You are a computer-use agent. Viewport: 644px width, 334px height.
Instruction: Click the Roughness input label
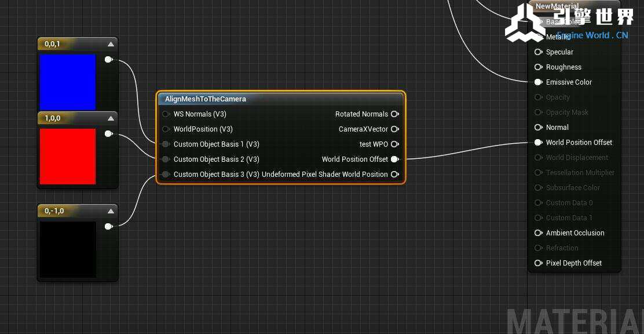(x=563, y=67)
